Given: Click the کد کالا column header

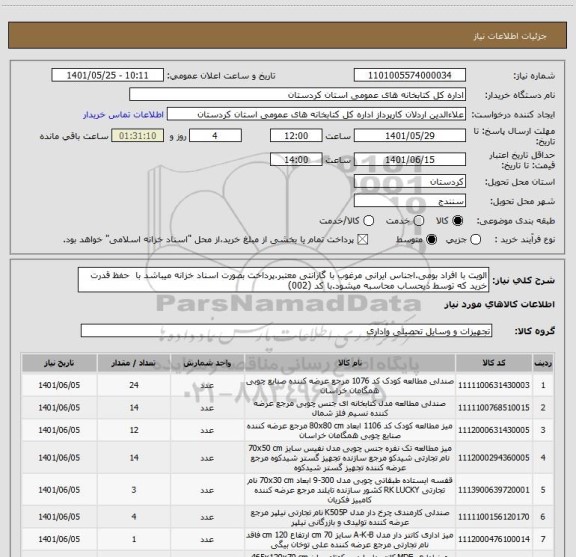Looking at the screenshot, I should [x=494, y=363].
